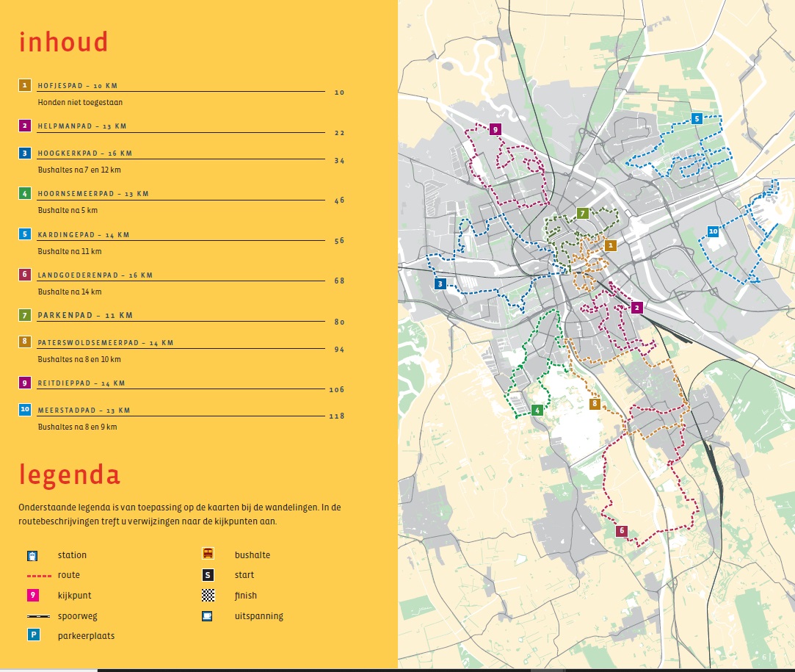Click blue marker 10 on the map
This screenshot has width=795, height=672.
point(713,231)
